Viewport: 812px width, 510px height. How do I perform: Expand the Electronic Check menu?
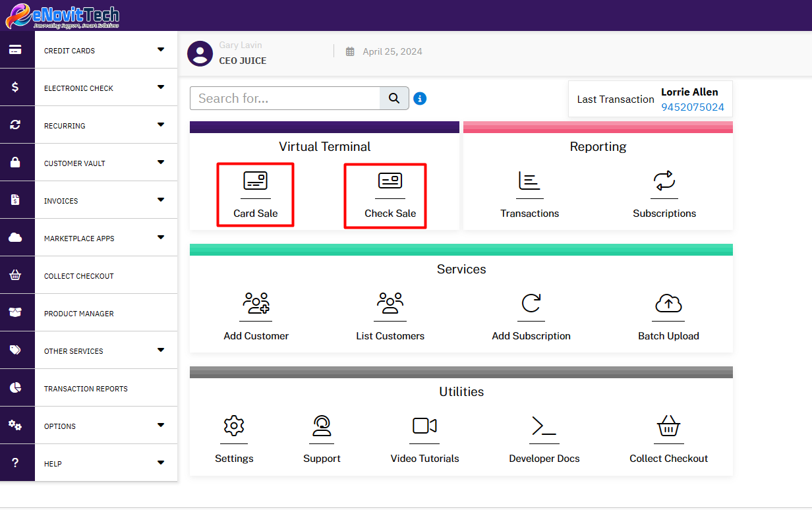click(105, 87)
